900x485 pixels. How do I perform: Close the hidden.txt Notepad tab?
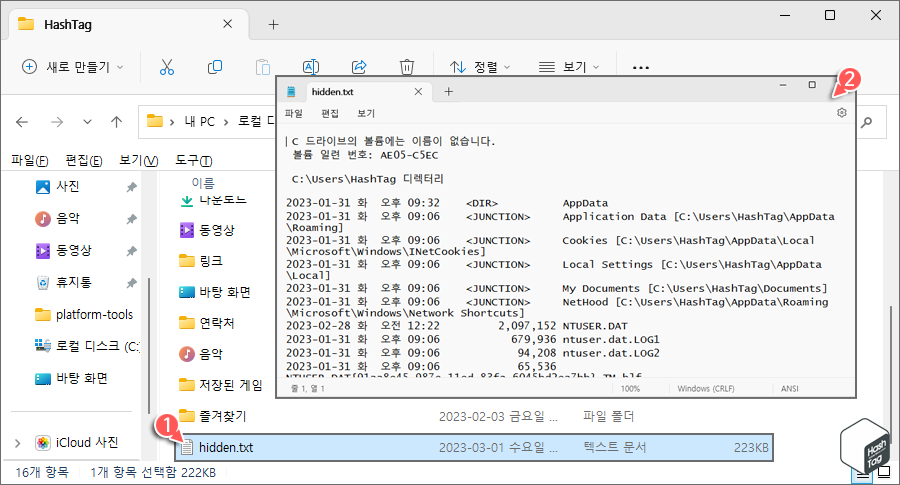point(418,92)
